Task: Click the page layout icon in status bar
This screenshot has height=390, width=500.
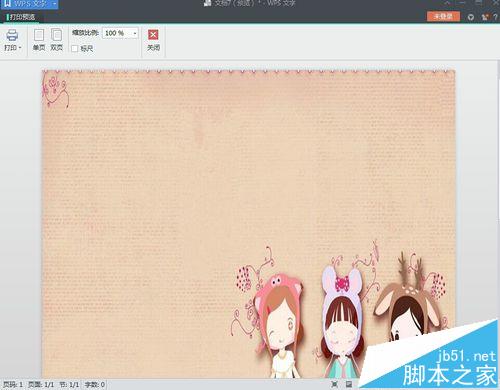Action: [x=349, y=384]
